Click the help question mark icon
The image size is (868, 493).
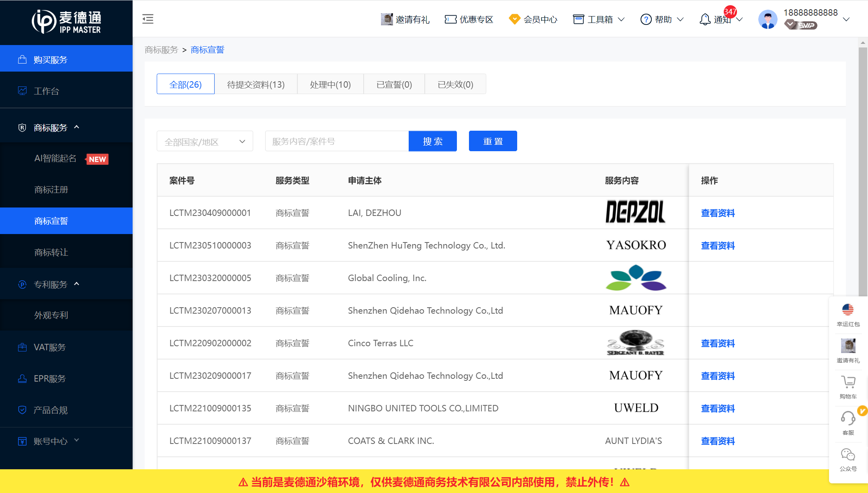click(x=646, y=19)
